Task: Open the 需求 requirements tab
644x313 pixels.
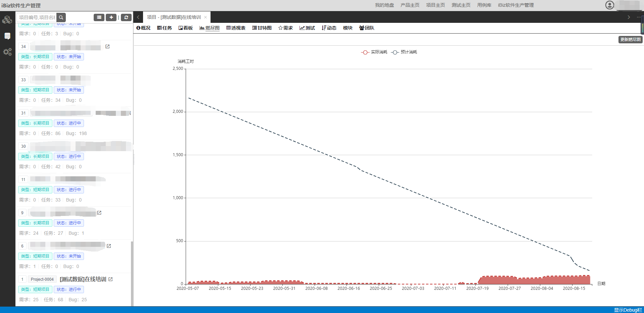Action: coord(285,28)
